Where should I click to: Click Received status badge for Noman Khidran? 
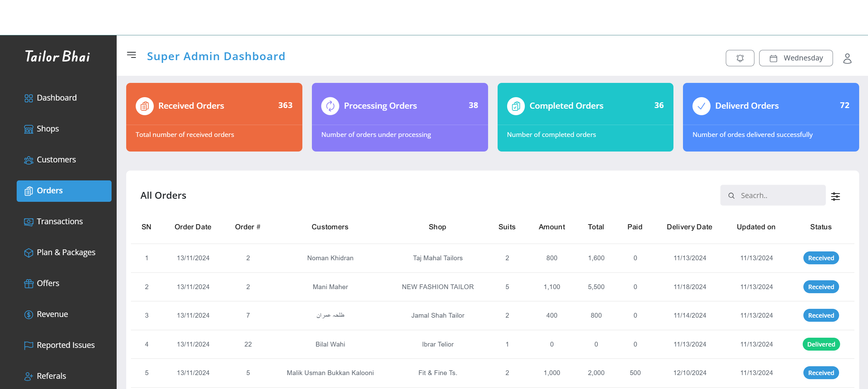click(821, 258)
